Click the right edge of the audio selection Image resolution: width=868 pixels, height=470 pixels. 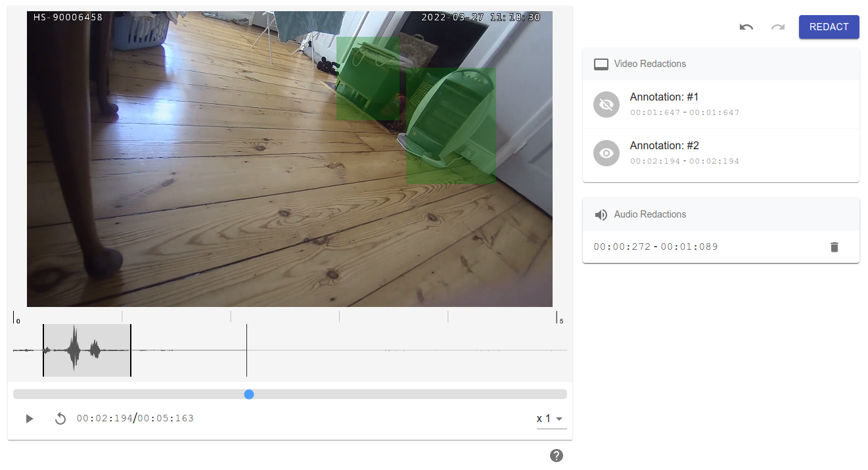point(131,350)
